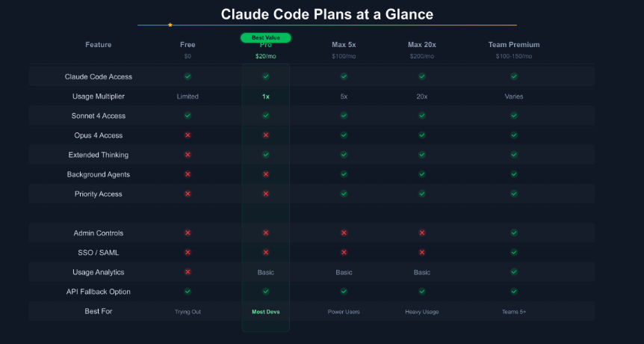Click the Team Premium Usage Analytics checkmark
The image size is (644, 344).
(514, 272)
